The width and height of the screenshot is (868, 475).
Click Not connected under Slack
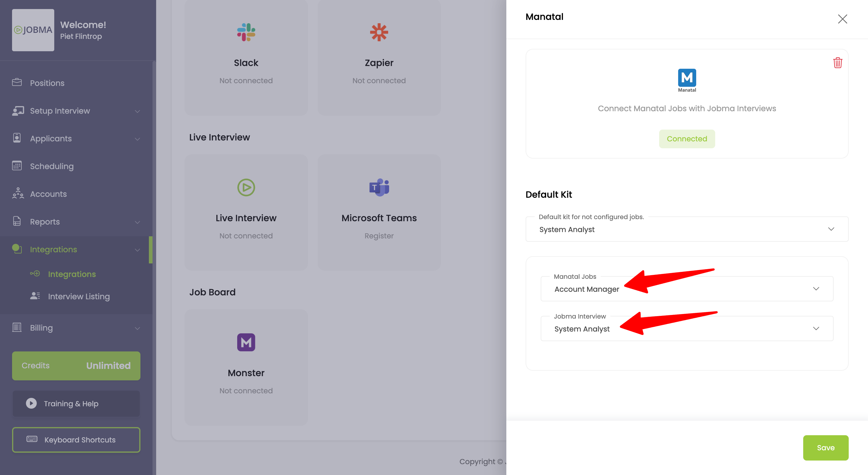click(x=246, y=80)
